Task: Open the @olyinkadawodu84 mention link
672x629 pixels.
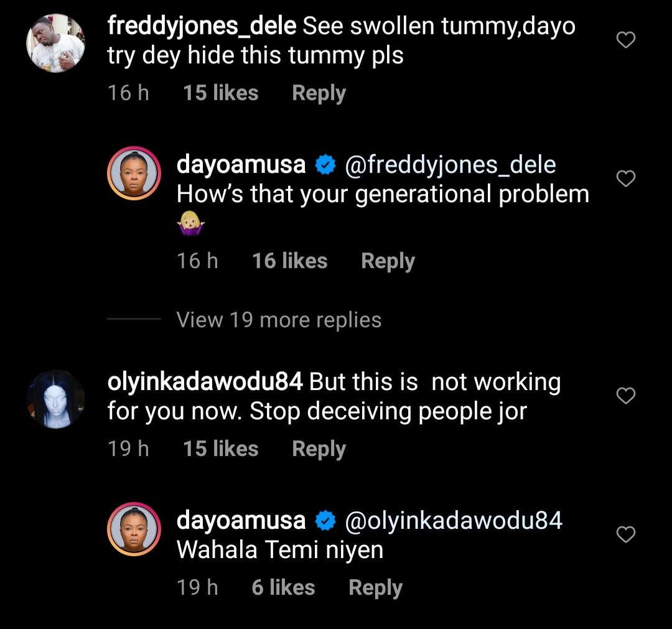Action: [x=453, y=520]
